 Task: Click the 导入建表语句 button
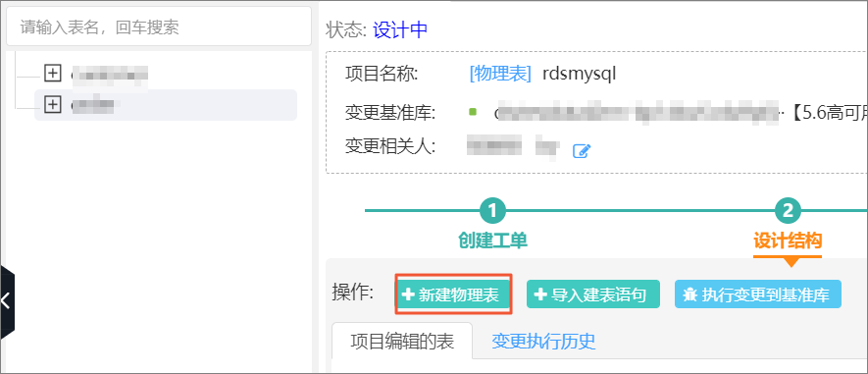pyautogui.click(x=592, y=294)
